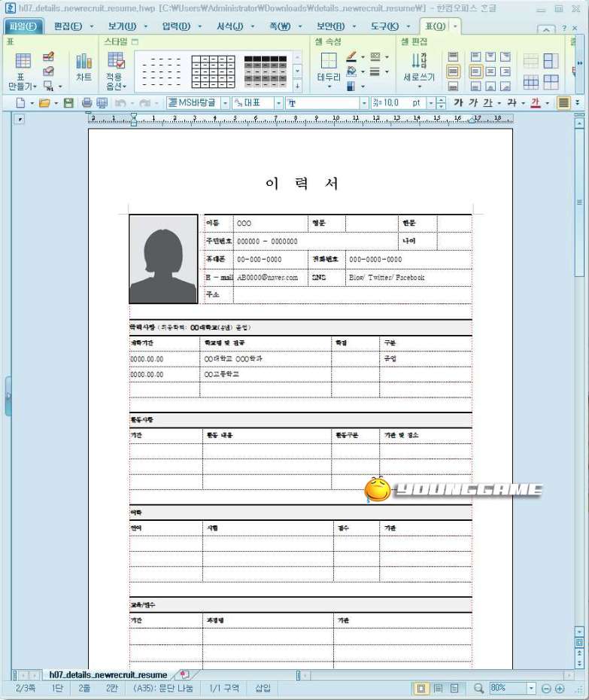Viewport: 589px width, 700px height.
Task: Align cell content to vertical middle
Action: [453, 72]
